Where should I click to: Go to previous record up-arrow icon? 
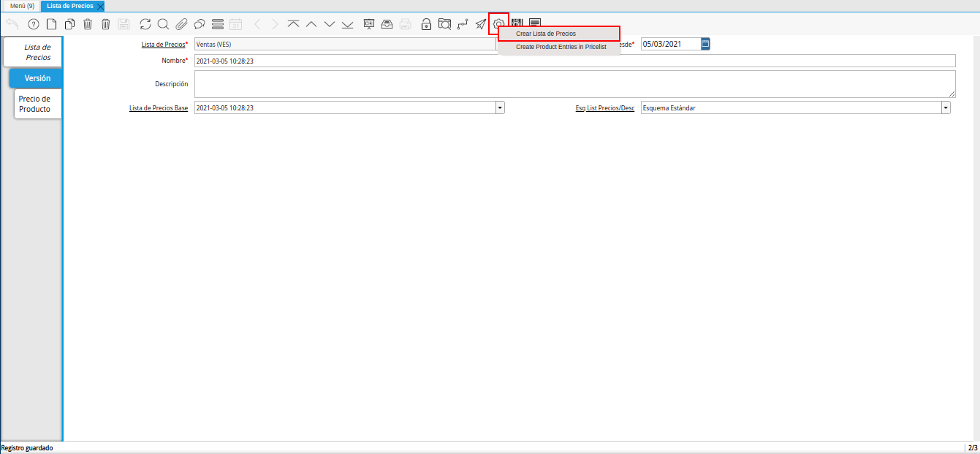click(x=311, y=24)
